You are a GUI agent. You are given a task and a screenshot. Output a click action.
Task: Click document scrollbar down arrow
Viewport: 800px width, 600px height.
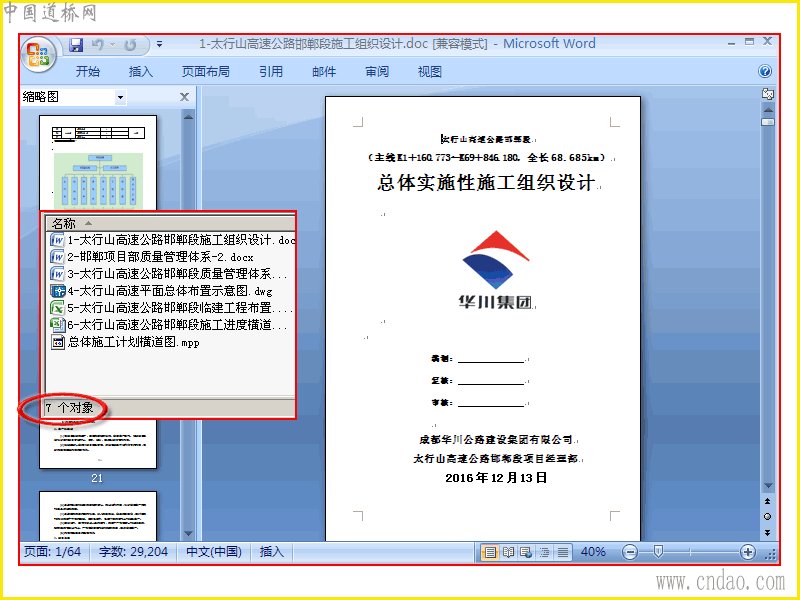pyautogui.click(x=768, y=486)
